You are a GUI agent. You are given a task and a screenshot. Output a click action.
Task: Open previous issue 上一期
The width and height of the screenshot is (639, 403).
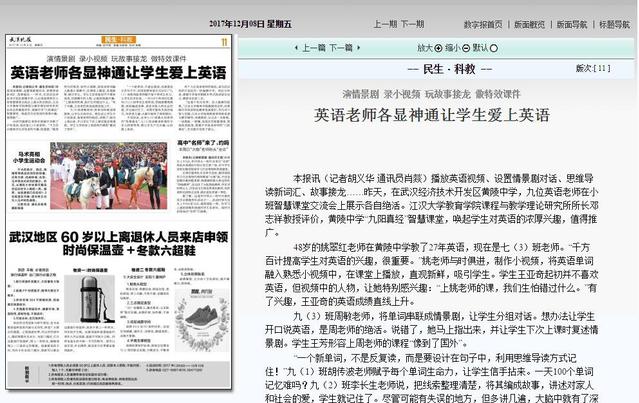tap(385, 24)
